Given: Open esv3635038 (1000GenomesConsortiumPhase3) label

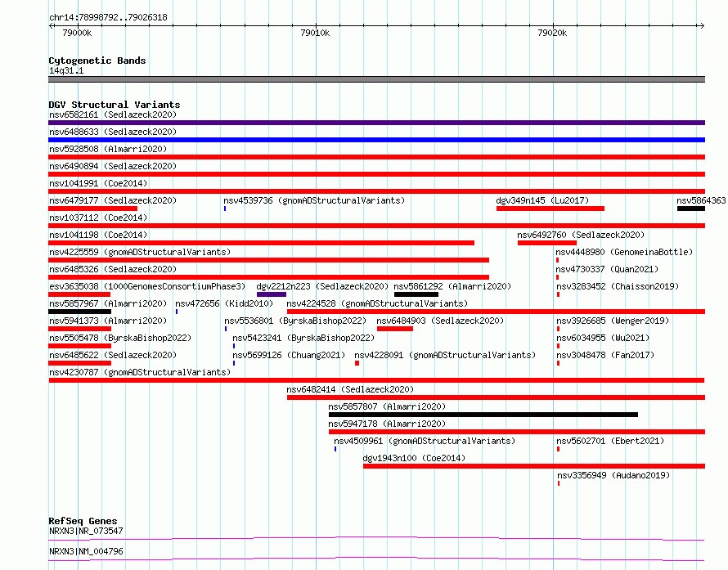Looking at the screenshot, I should click(x=147, y=286).
